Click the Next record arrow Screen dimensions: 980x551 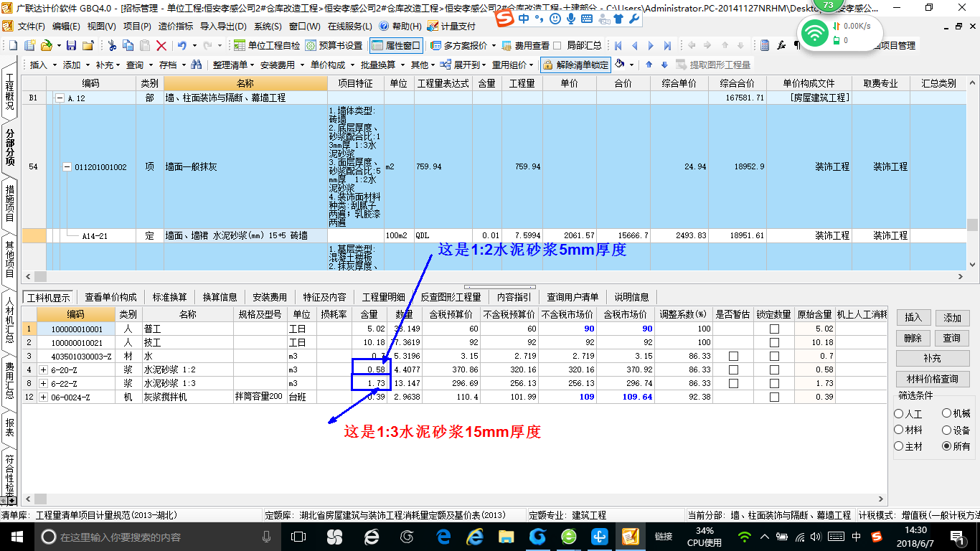(650, 46)
